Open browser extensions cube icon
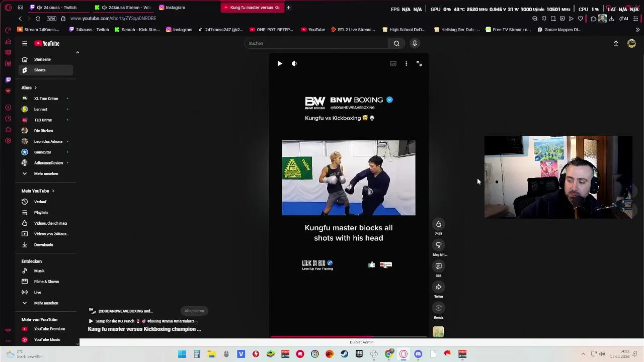The width and height of the screenshot is (644, 362). (x=593, y=19)
